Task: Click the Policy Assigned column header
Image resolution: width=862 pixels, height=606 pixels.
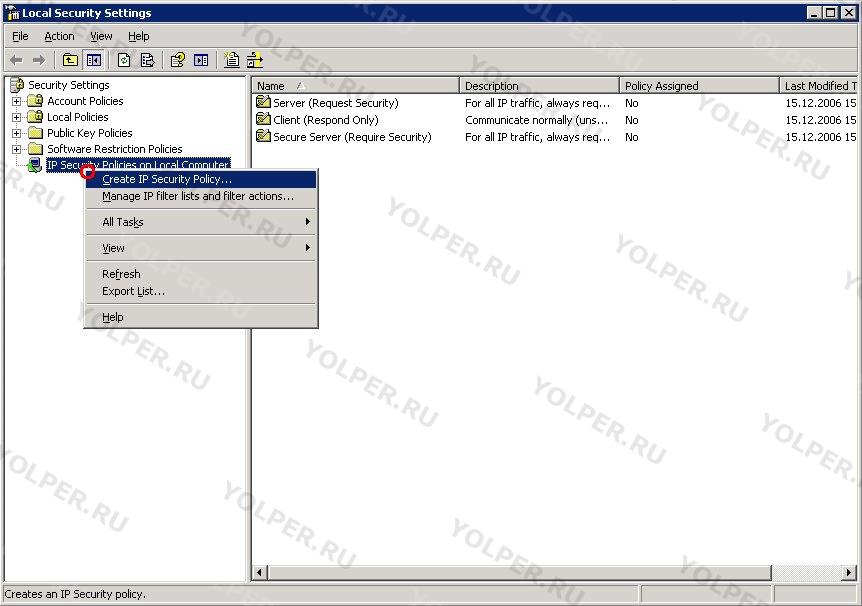Action: click(697, 86)
